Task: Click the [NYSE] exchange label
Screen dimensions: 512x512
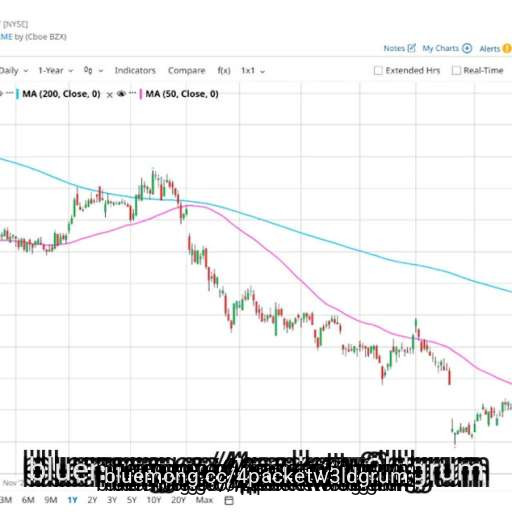Action: (x=15, y=24)
